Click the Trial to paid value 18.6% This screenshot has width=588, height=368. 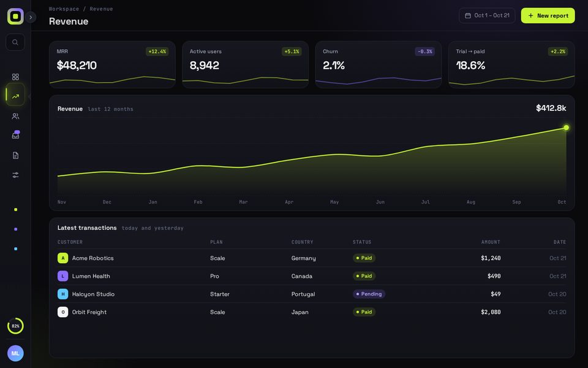coord(470,66)
